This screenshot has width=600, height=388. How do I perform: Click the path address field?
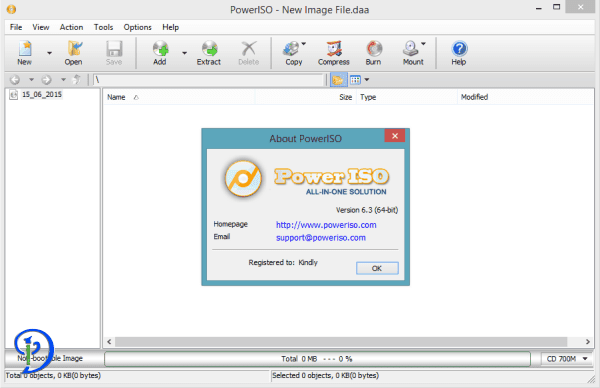tap(209, 80)
